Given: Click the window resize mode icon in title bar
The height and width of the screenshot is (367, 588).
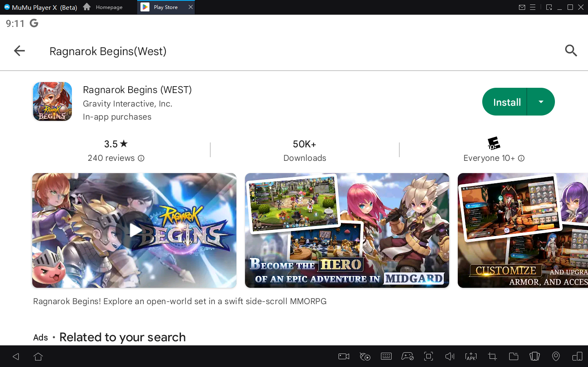Looking at the screenshot, I should [549, 7].
